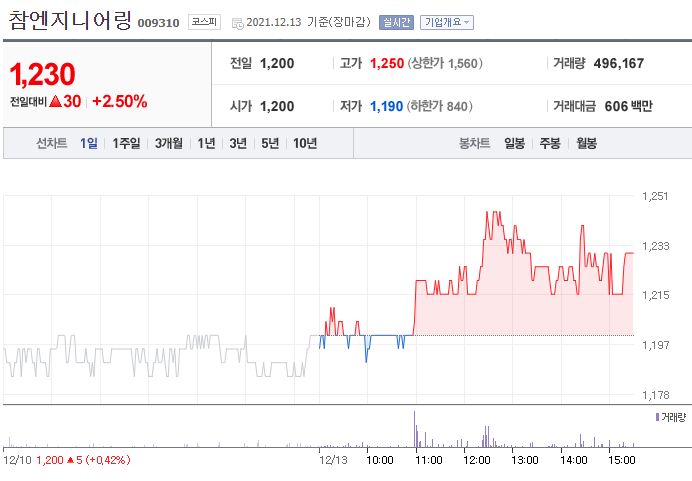Click the stock name 참엔지니어링
Image resolution: width=692 pixels, height=481 pixels.
[x=70, y=20]
